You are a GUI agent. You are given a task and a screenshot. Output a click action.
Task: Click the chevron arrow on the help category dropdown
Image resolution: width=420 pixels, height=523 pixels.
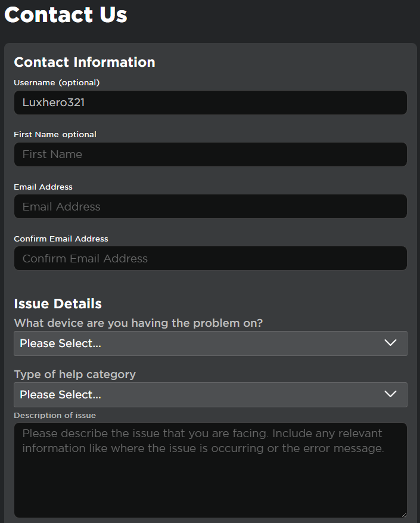click(x=390, y=394)
